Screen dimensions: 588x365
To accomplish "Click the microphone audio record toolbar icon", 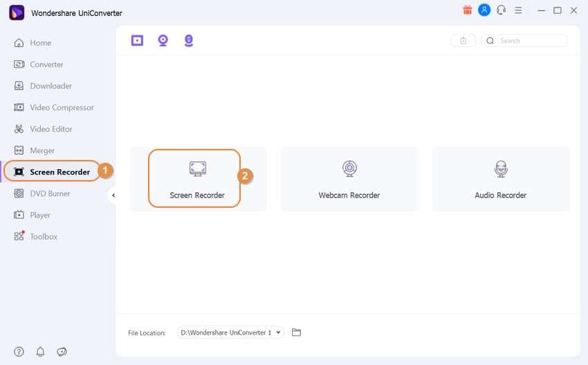I will click(x=189, y=41).
